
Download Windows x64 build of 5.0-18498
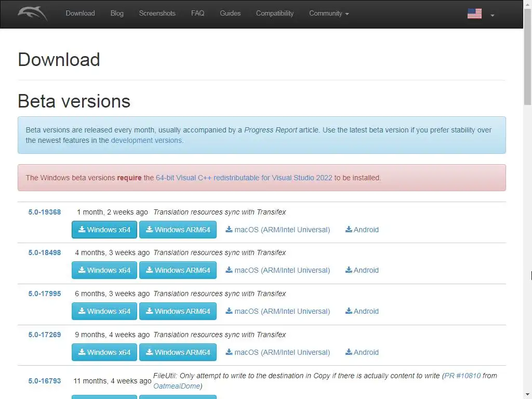pos(104,270)
